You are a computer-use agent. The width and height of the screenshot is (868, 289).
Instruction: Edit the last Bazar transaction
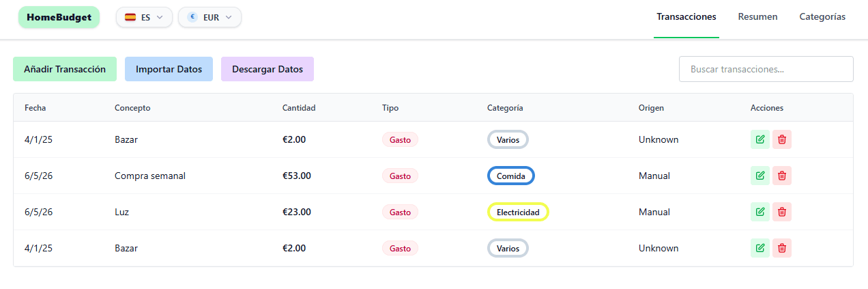[x=760, y=248]
